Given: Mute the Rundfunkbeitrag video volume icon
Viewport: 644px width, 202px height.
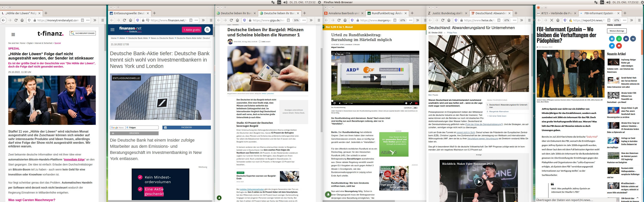Looking at the screenshot, I should [339, 103].
